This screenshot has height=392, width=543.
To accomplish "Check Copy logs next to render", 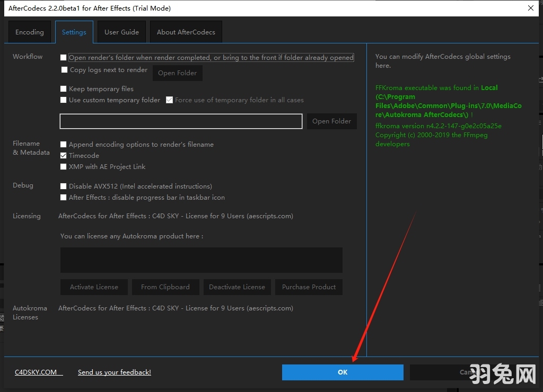I will click(65, 70).
